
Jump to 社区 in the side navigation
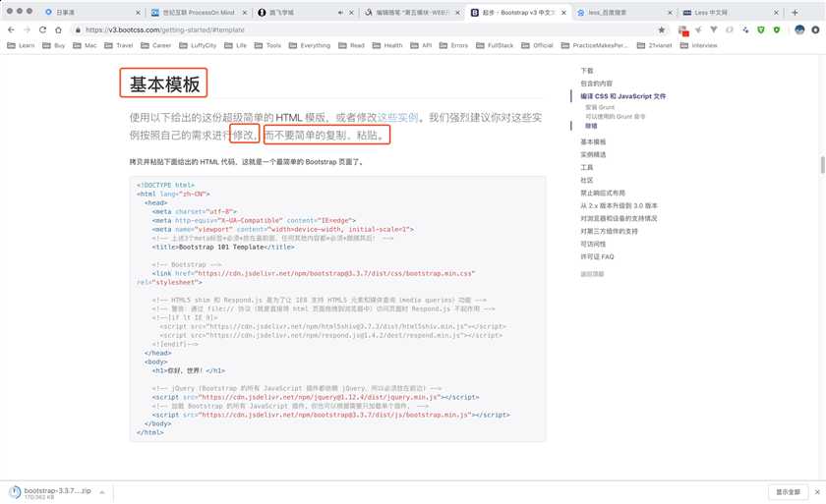pos(587,180)
